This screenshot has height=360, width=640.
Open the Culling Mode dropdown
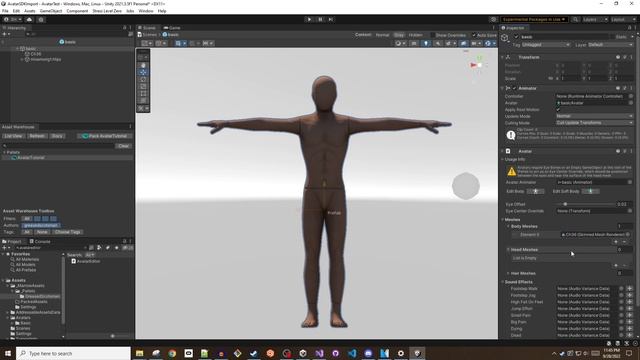pyautogui.click(x=595, y=122)
